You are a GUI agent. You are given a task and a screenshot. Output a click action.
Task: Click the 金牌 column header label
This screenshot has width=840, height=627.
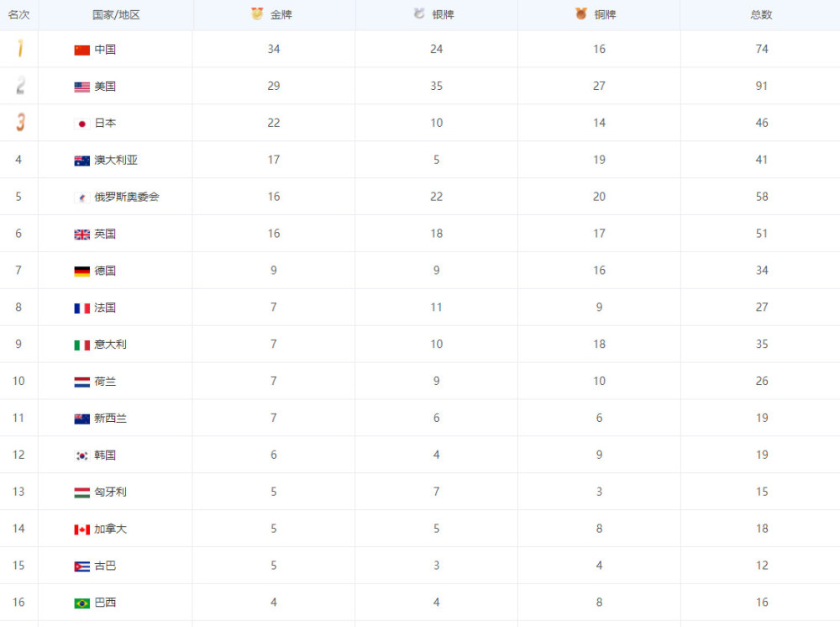click(x=281, y=15)
